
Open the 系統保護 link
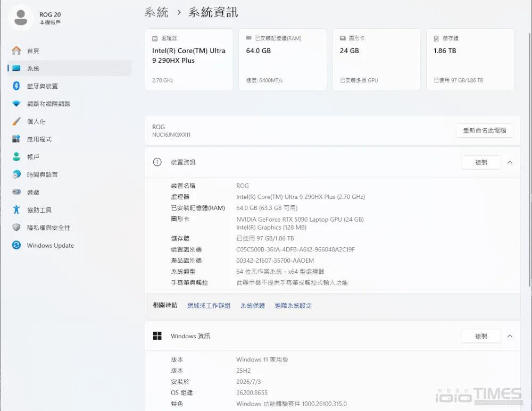(252, 306)
